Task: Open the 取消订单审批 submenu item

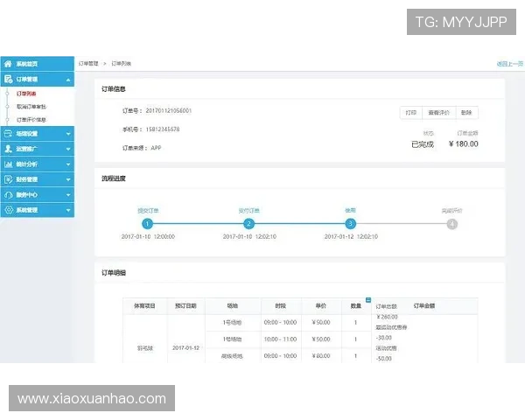Action: 31,107
